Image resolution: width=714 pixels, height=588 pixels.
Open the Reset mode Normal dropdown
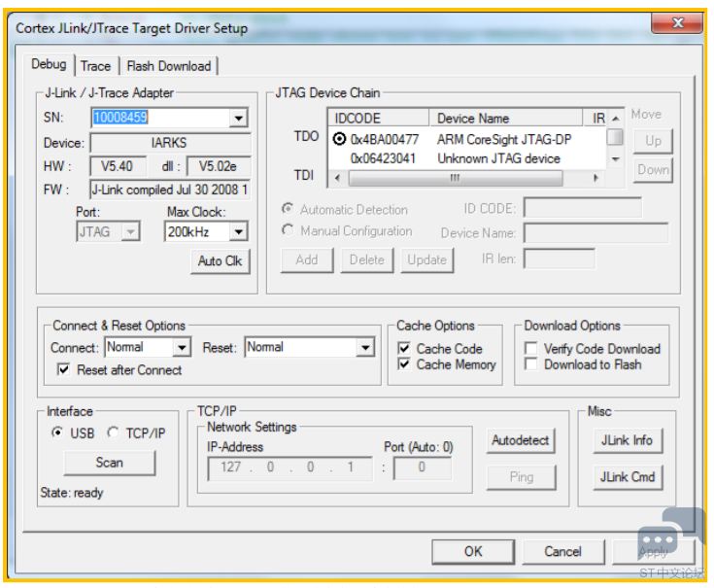tap(364, 348)
